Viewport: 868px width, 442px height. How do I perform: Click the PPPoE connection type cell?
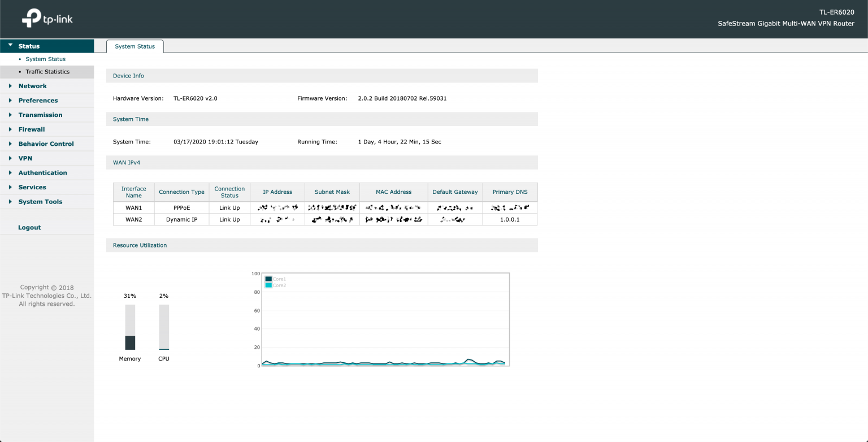pos(182,207)
